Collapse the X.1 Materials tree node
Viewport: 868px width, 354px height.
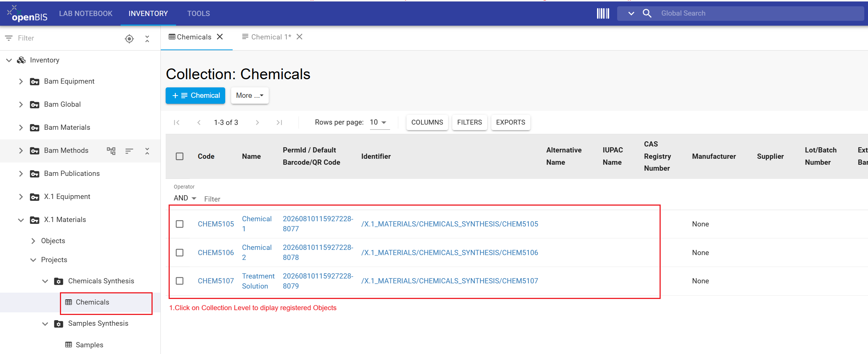click(21, 220)
